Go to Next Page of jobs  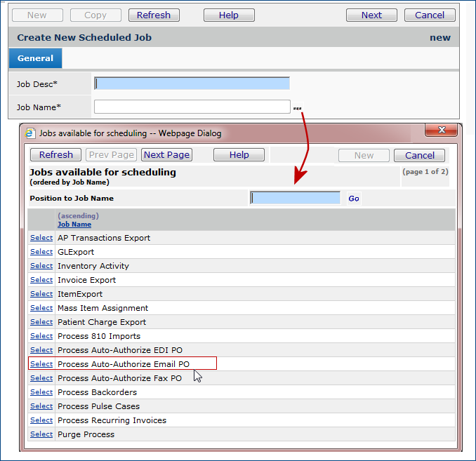pyautogui.click(x=166, y=155)
